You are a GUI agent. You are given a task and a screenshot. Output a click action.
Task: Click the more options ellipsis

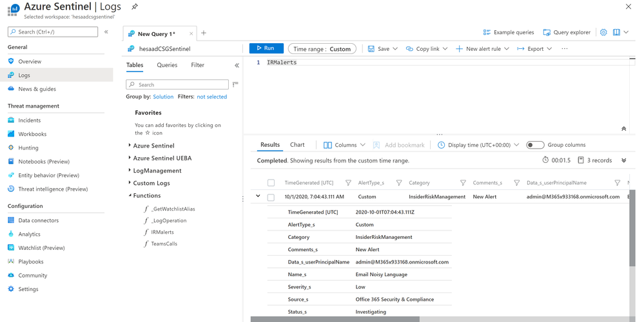tap(565, 49)
